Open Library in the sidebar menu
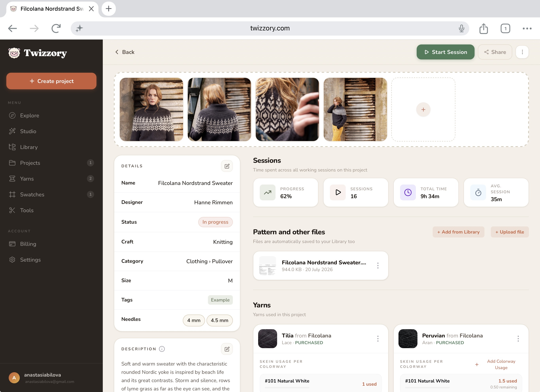Image resolution: width=540 pixels, height=392 pixels. pyautogui.click(x=51, y=147)
